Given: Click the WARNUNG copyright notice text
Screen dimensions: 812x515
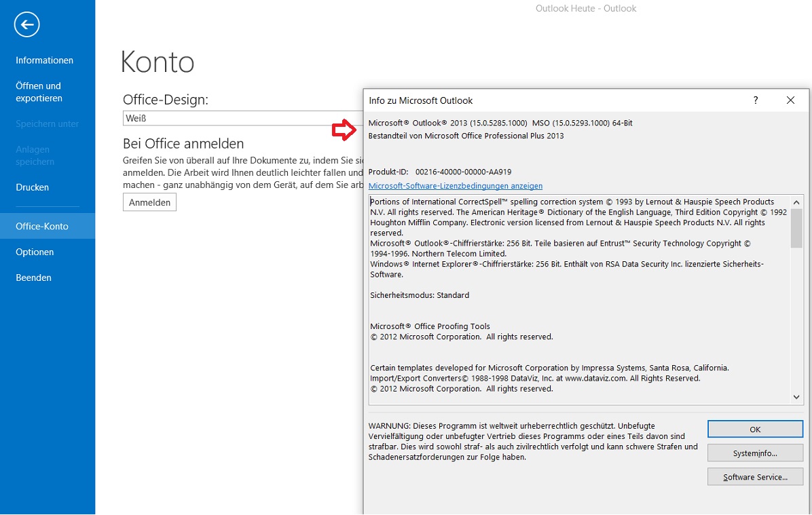Looking at the screenshot, I should tap(533, 442).
